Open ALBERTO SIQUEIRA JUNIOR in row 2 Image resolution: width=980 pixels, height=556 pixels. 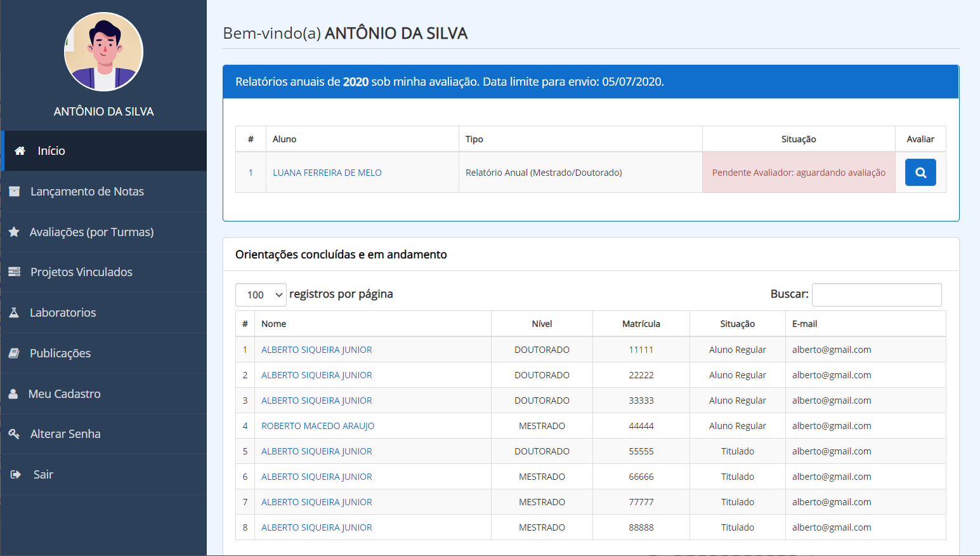pyautogui.click(x=317, y=375)
